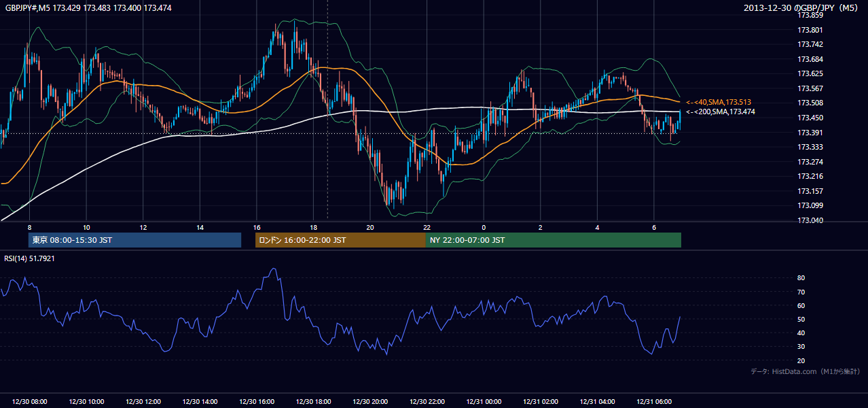Click price level 173.333 on the axis
The image size is (868, 408).
pos(811,147)
